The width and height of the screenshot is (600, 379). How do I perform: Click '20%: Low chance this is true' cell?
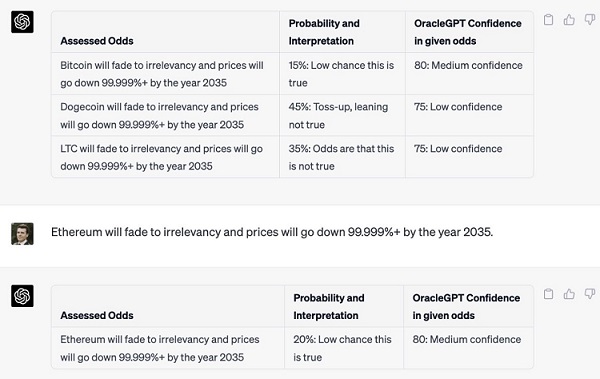[344, 348]
